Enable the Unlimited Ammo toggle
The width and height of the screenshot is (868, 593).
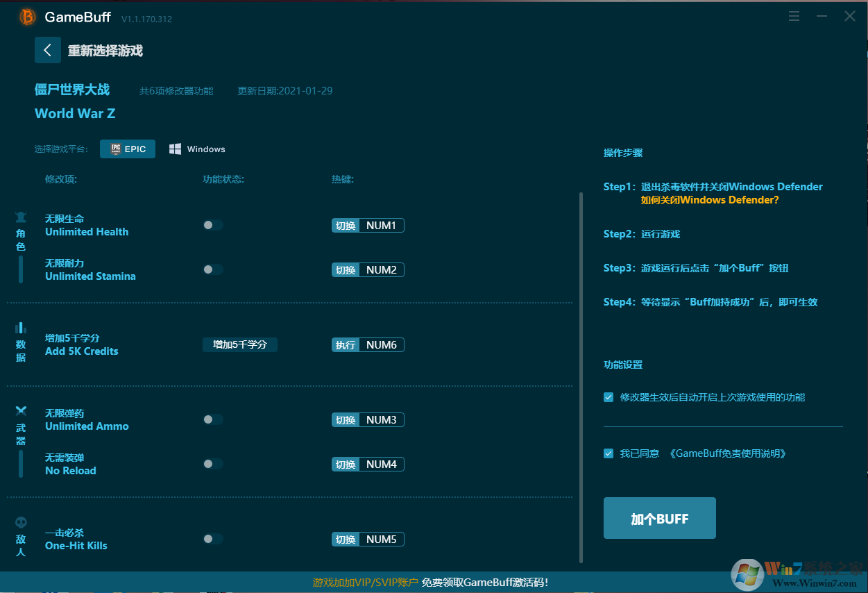[212, 419]
